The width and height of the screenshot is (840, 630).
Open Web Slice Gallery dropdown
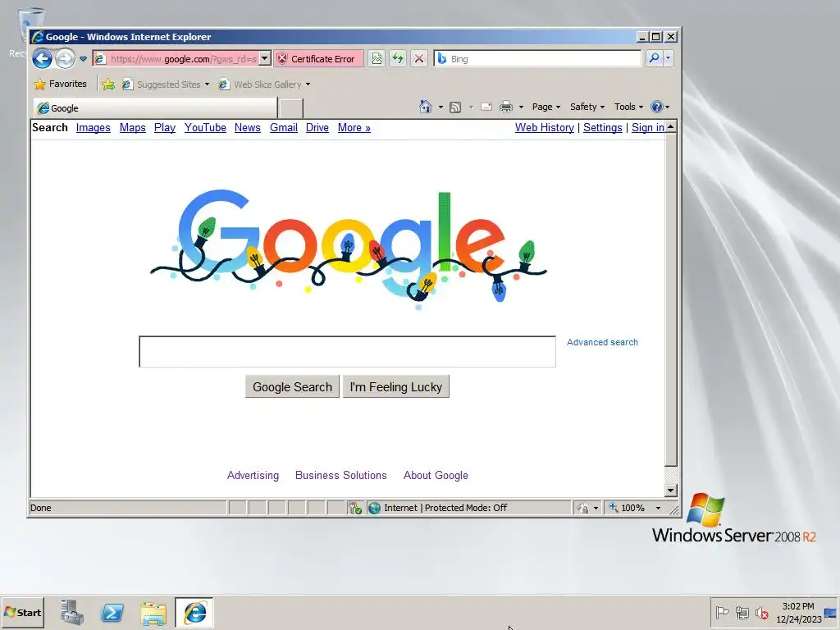[264, 84]
